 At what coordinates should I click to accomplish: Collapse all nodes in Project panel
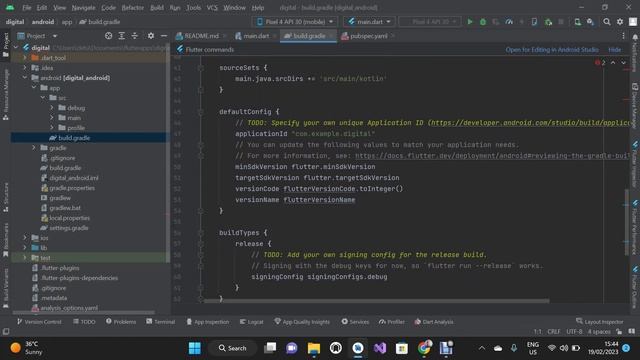pos(135,36)
